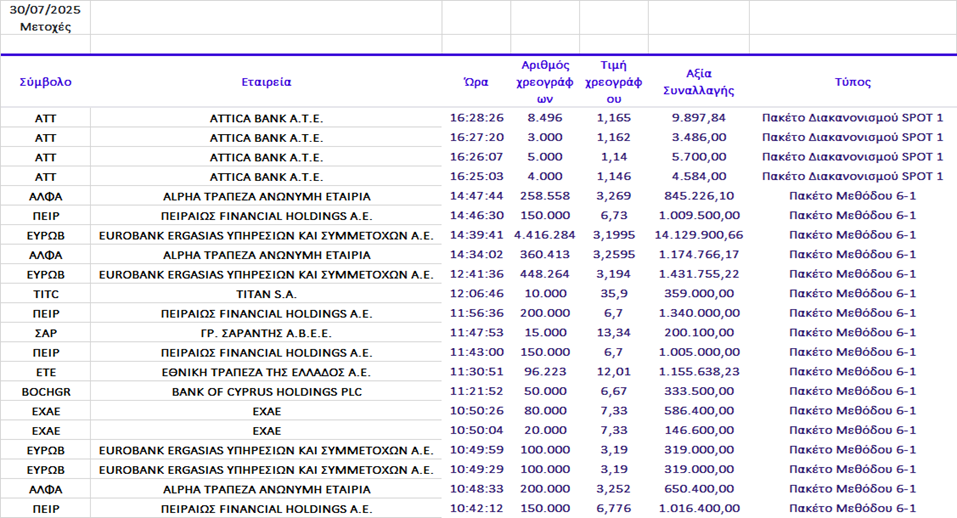Image resolution: width=957 pixels, height=518 pixels.
Task: Click the BOCHGR symbol cell
Action: pos(45,392)
